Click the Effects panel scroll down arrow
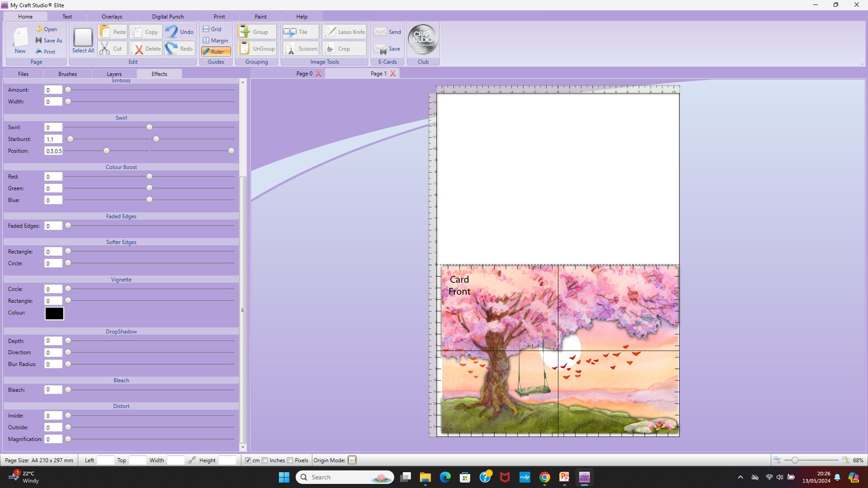Viewport: 868px width, 488px height. 243,448
